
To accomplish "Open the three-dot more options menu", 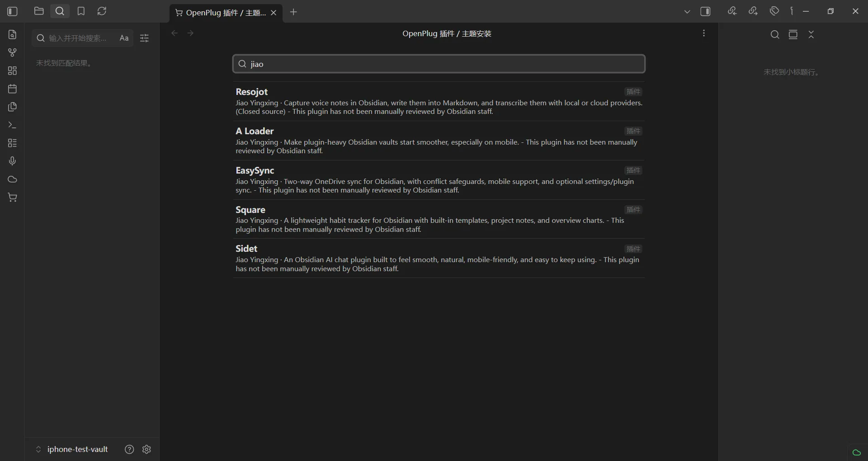I will [704, 33].
